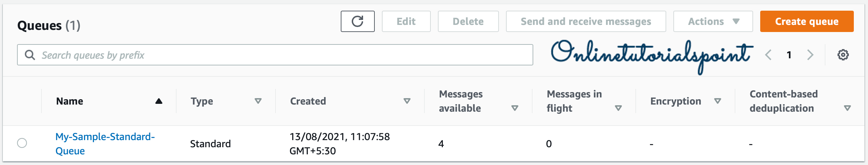This screenshot has height=165, width=868.
Task: Go to the previous page arrow
Action: [768, 55]
